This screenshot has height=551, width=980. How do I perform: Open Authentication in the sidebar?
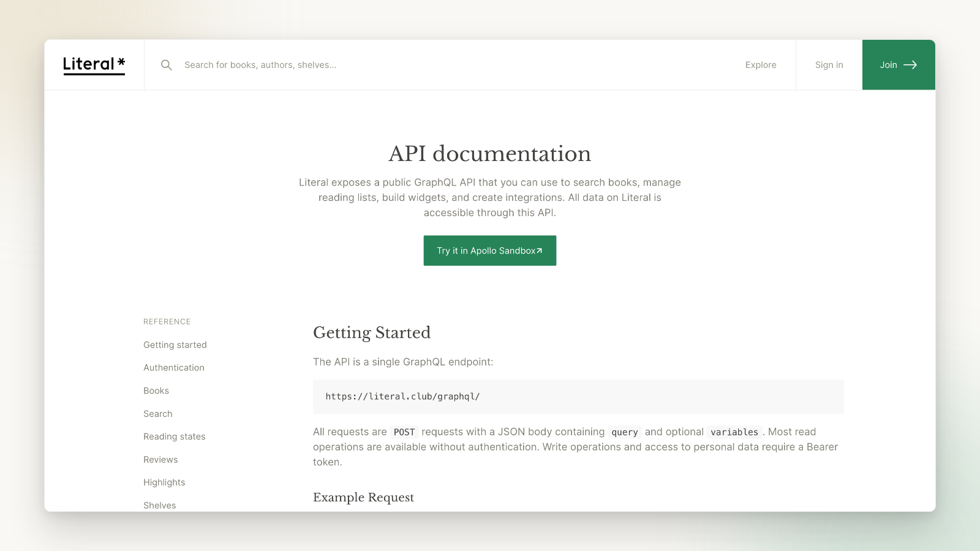[174, 367]
